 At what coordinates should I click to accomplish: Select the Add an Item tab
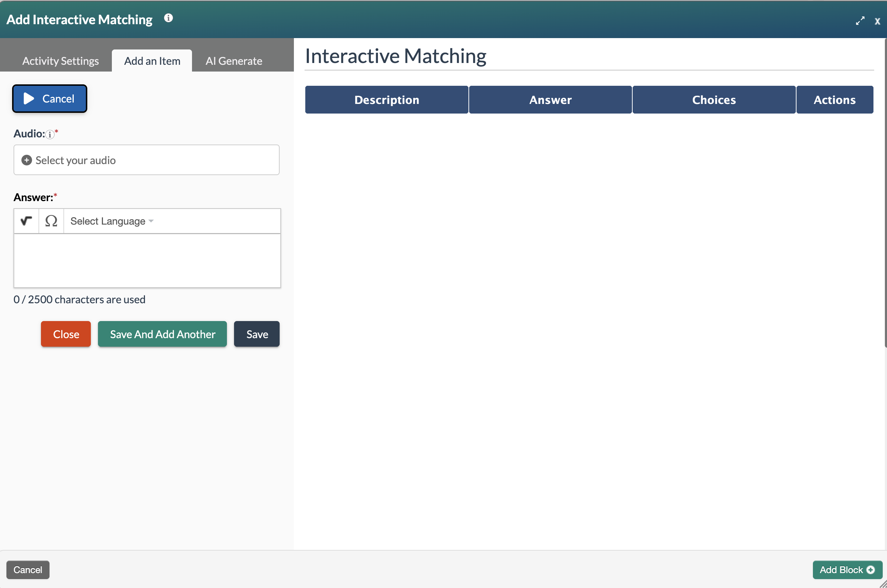[x=152, y=61]
